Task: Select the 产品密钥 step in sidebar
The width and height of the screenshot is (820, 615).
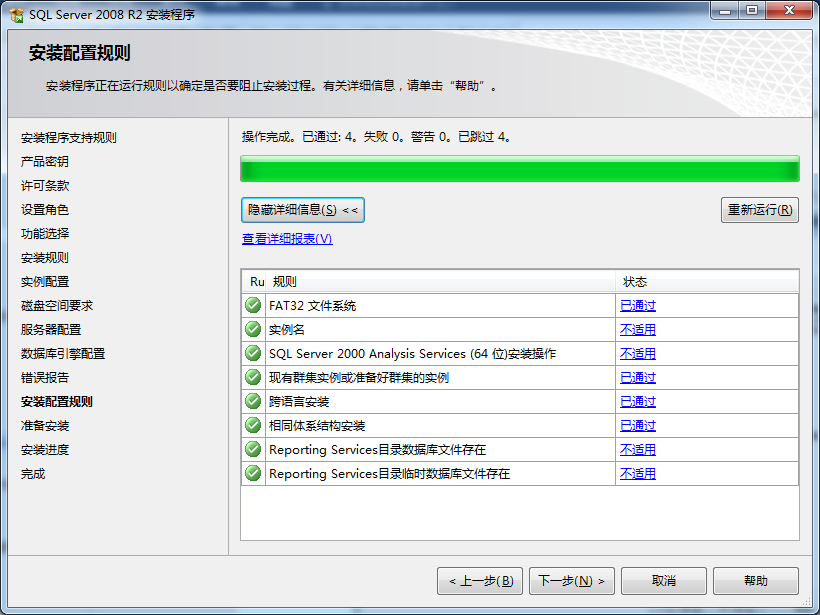Action: click(44, 162)
